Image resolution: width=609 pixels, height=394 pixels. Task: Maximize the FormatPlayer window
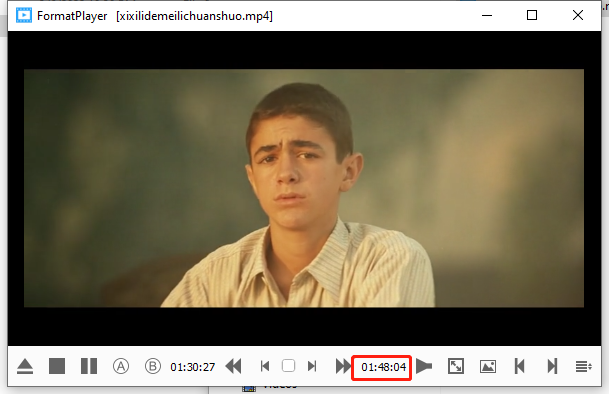tap(532, 16)
